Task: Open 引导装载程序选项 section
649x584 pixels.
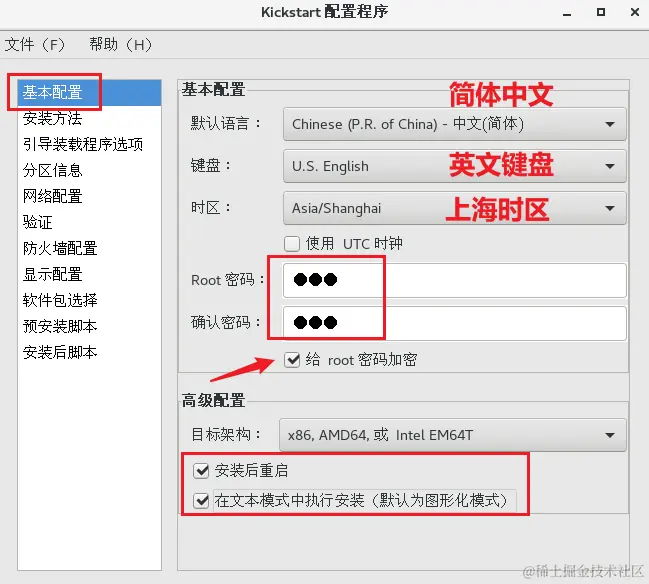Action: [x=89, y=144]
